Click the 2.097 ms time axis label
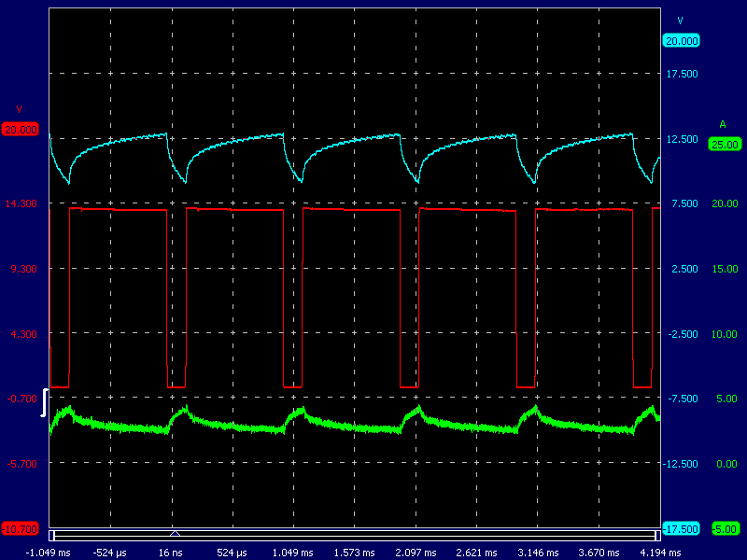The width and height of the screenshot is (747, 560). coord(416,553)
